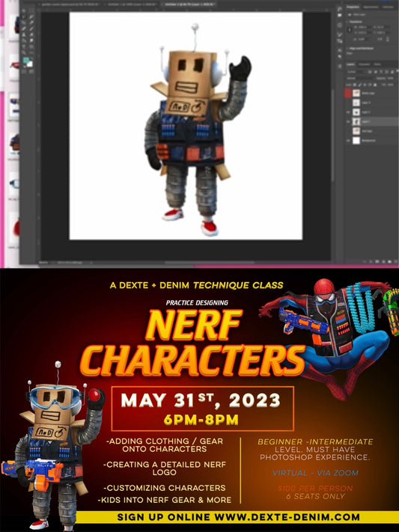Image resolution: width=399 pixels, height=532 pixels.
Task: Open the checkmark-shaped collapsed panel icon
Action: click(340, 34)
